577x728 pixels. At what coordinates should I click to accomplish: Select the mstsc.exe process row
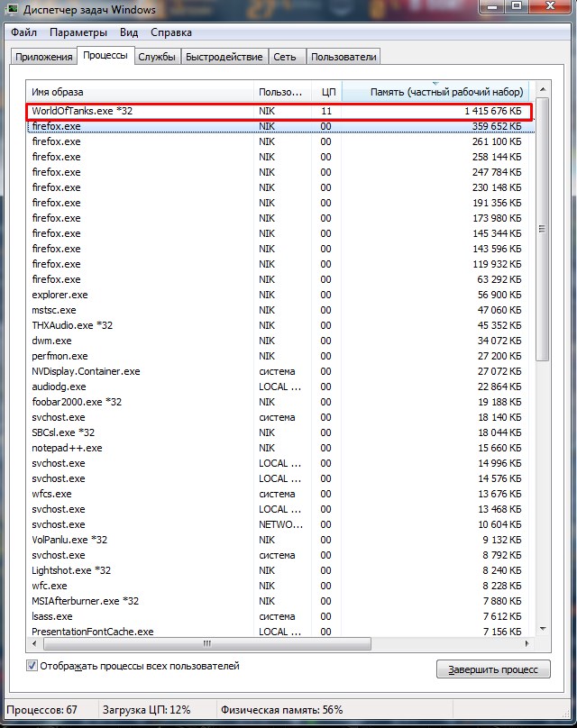(x=279, y=310)
